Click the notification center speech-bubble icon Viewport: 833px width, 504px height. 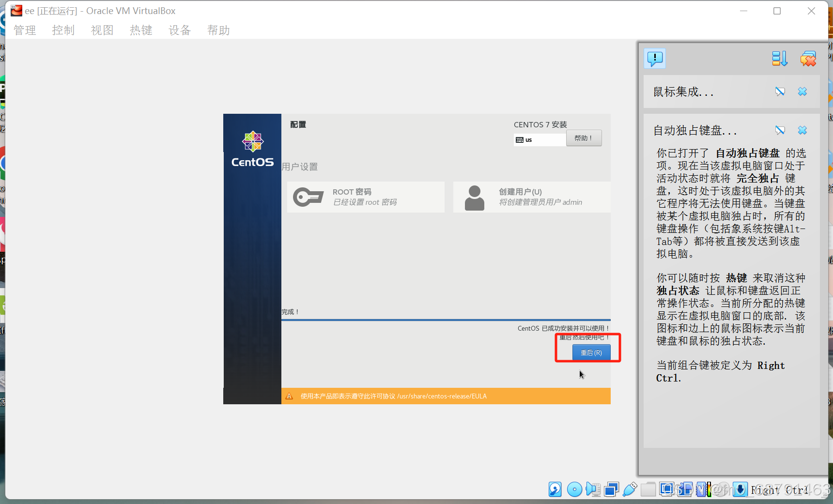point(655,59)
